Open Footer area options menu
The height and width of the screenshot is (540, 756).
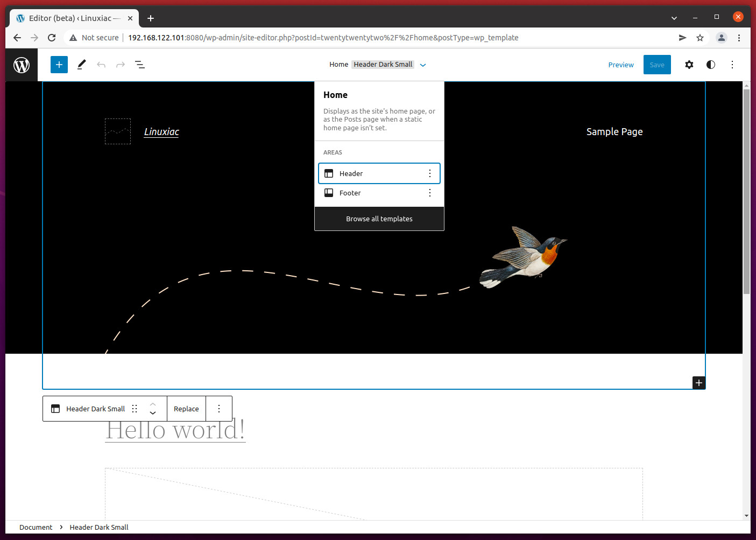tap(430, 193)
